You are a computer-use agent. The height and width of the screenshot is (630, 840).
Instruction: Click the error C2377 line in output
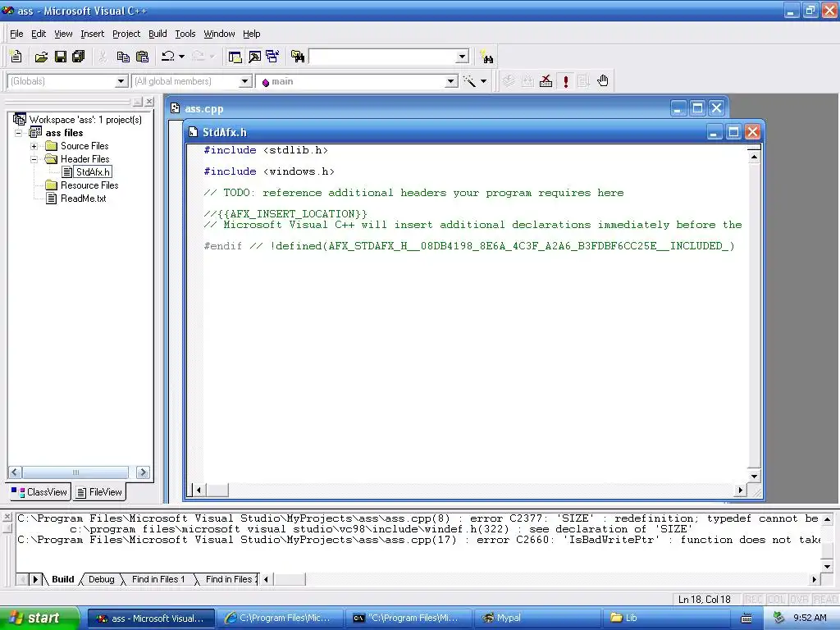click(x=418, y=518)
